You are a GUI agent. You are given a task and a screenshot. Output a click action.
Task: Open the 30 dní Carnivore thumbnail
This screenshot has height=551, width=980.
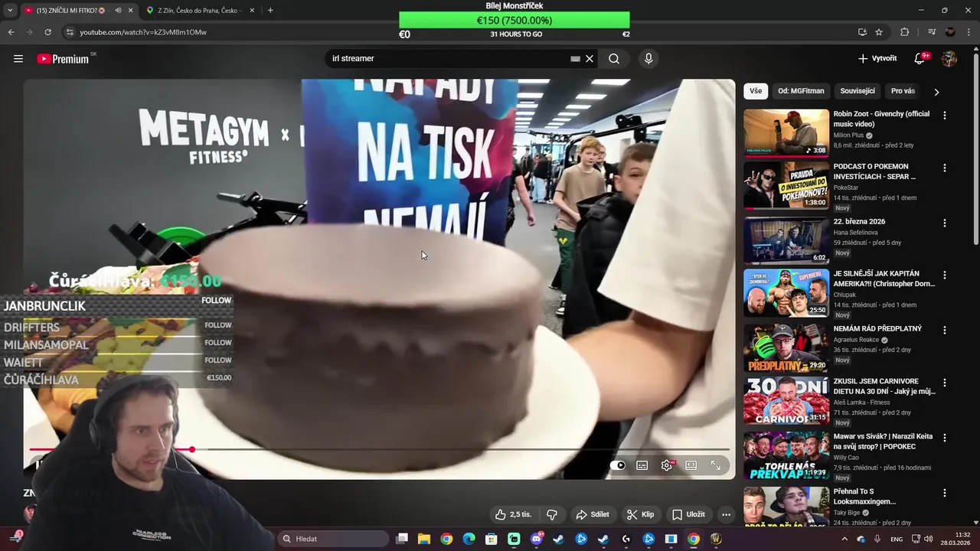click(786, 400)
